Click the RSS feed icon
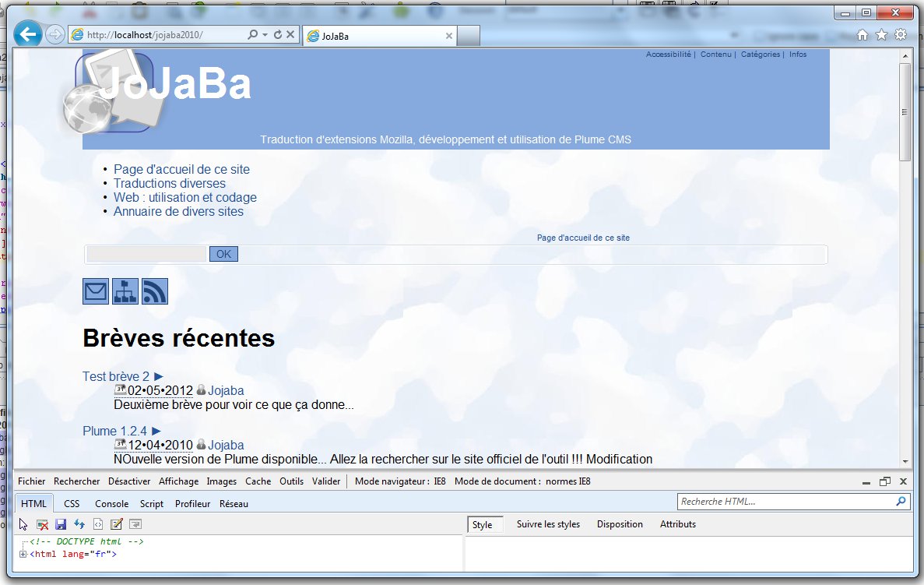 [x=154, y=291]
